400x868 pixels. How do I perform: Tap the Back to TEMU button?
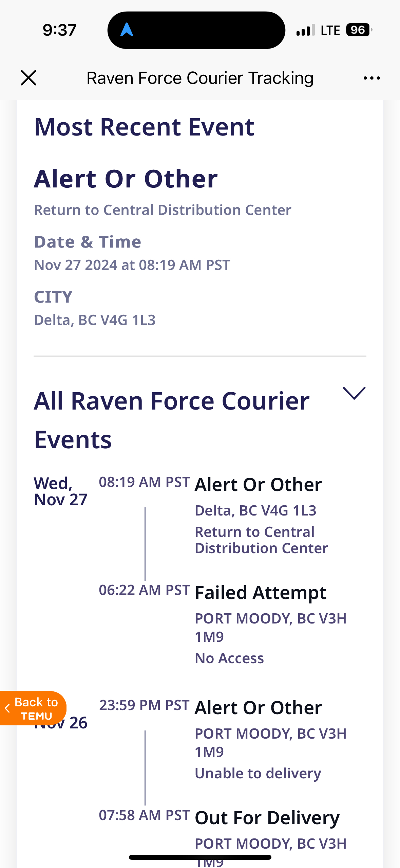tap(33, 708)
